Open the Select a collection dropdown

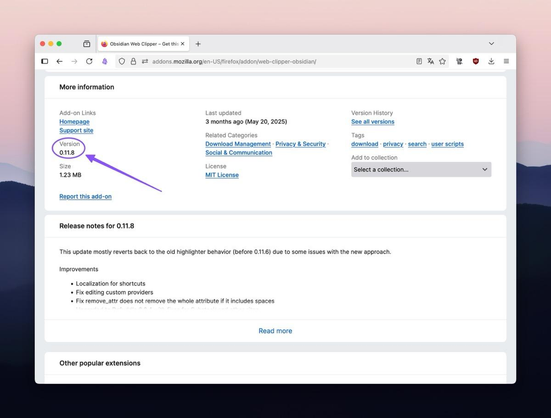point(421,170)
